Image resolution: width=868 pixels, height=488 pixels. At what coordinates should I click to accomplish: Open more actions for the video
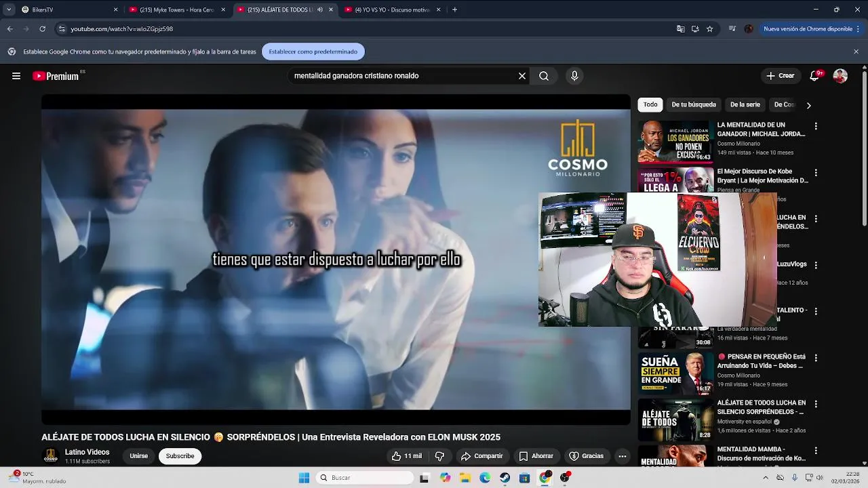point(622,456)
